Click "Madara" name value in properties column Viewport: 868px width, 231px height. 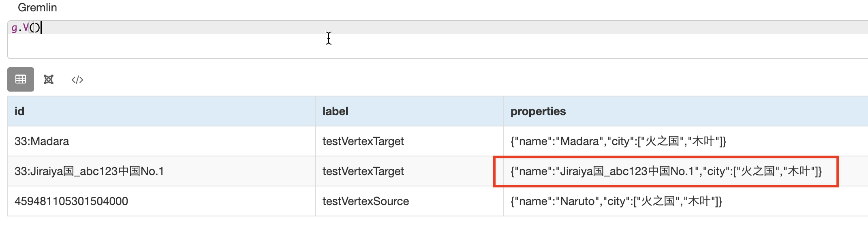[x=579, y=141]
